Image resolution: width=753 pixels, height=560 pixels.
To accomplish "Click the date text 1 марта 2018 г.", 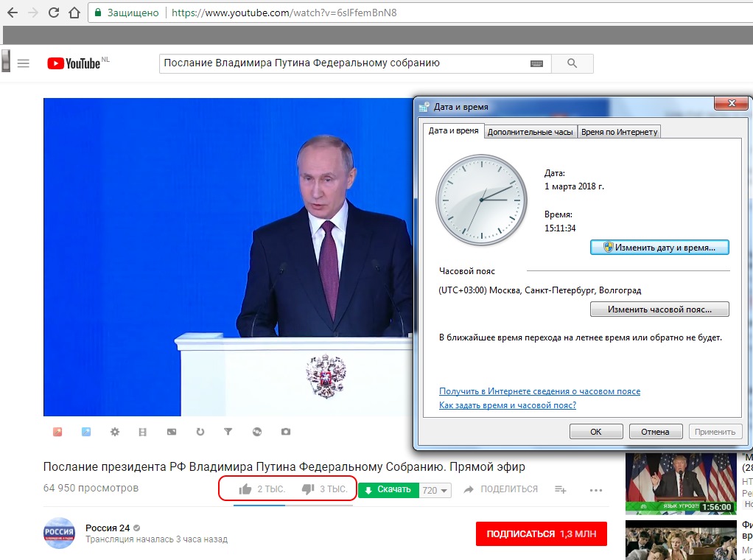I will [574, 186].
